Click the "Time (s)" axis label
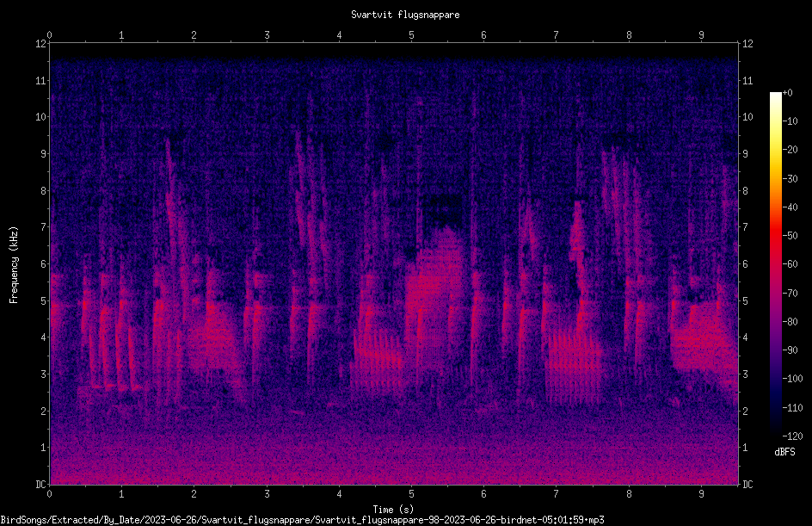This screenshot has width=812, height=526. click(393, 510)
